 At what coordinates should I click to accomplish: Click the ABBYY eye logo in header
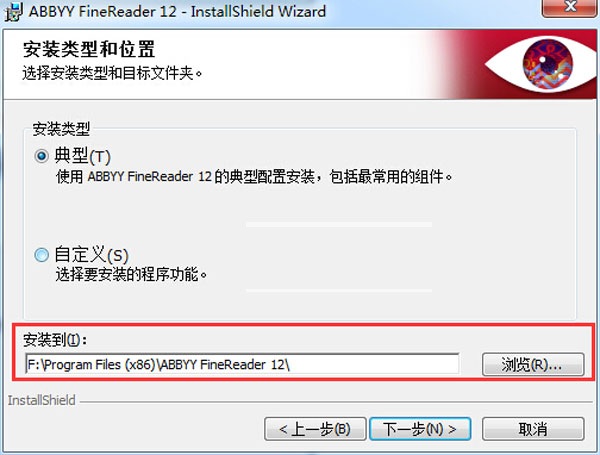pyautogui.click(x=541, y=64)
